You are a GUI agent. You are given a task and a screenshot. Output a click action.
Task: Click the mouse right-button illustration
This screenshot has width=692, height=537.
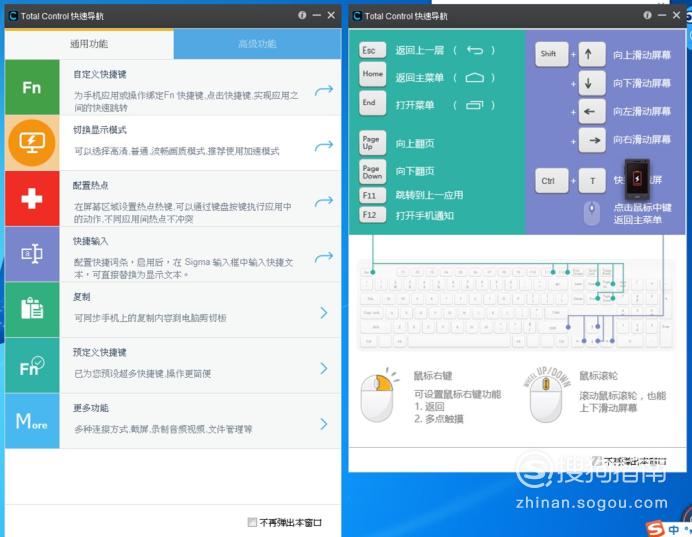[378, 397]
